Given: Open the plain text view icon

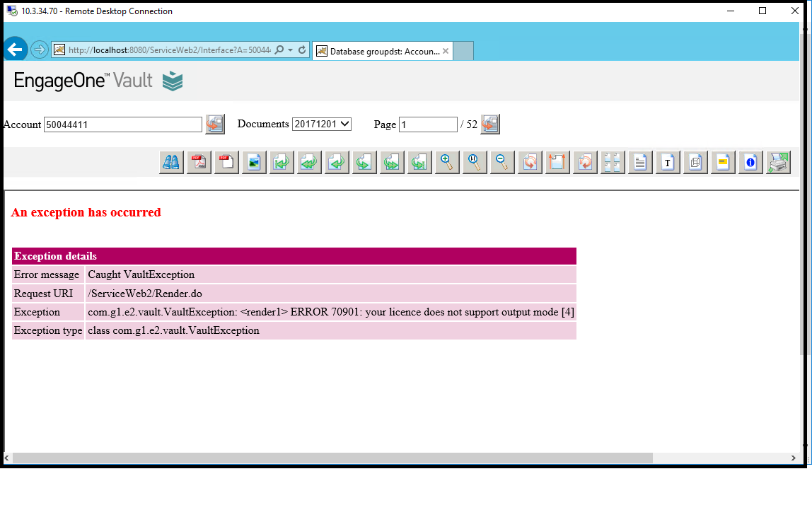Looking at the screenshot, I should pyautogui.click(x=668, y=162).
